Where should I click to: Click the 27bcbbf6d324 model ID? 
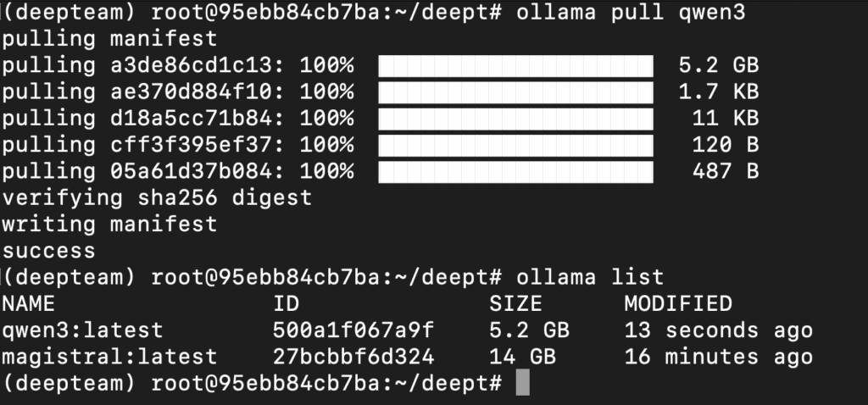(x=353, y=357)
